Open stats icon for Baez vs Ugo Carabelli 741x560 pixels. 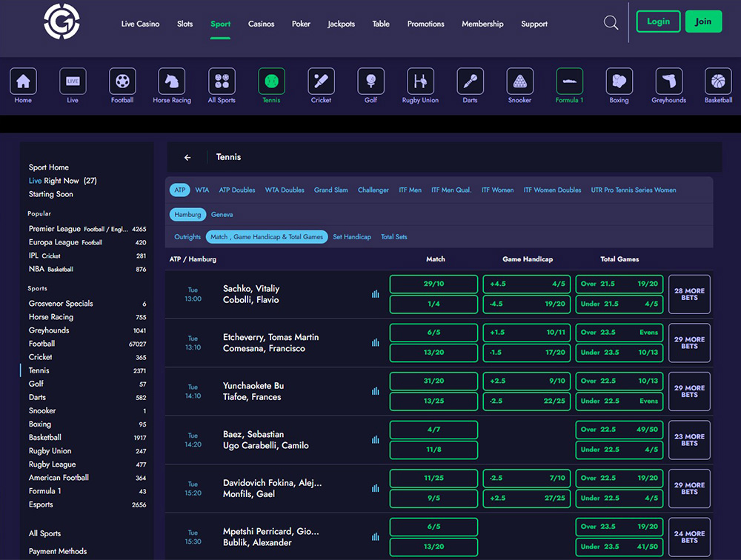375,440
